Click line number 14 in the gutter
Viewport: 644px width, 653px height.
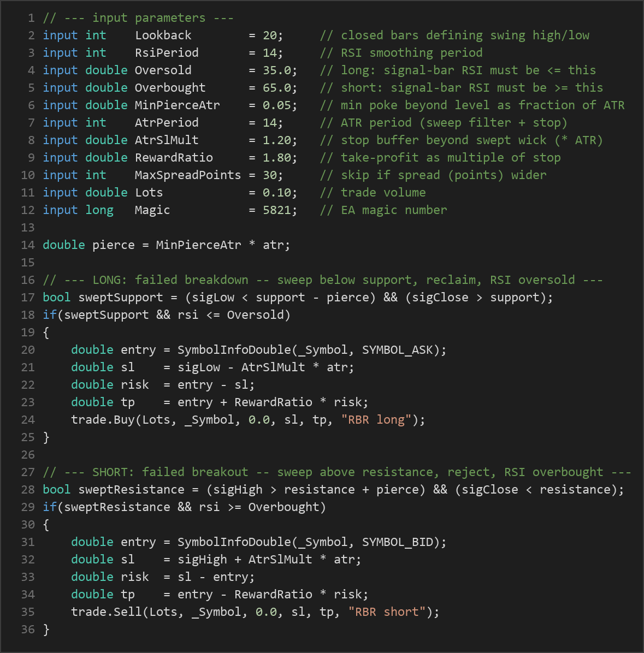tap(28, 245)
